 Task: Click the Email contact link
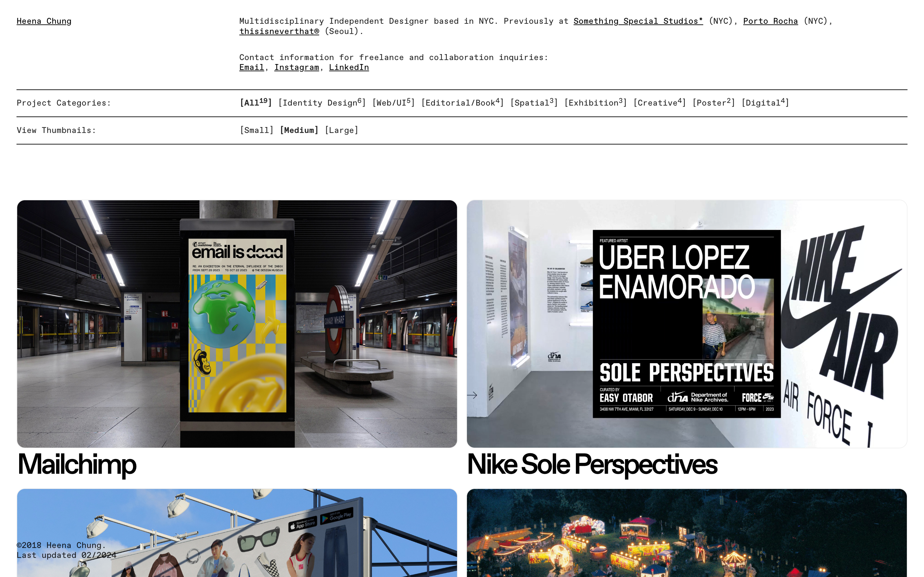251,68
